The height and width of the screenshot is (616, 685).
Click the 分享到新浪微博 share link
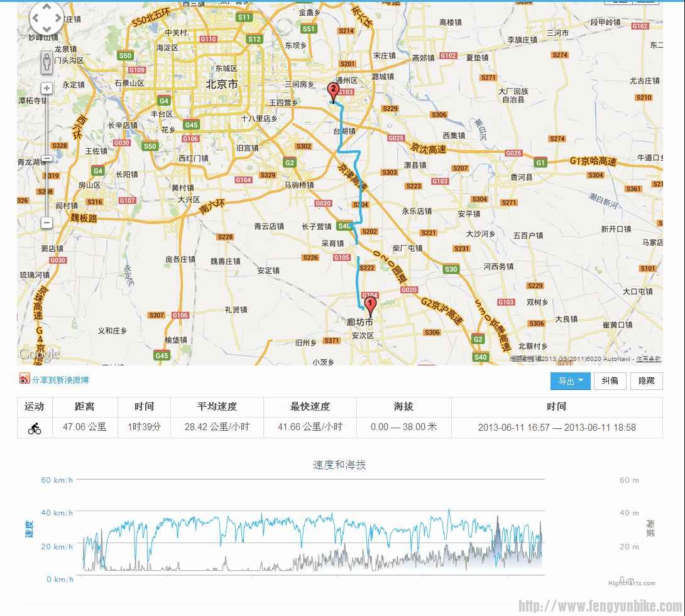[x=60, y=380]
